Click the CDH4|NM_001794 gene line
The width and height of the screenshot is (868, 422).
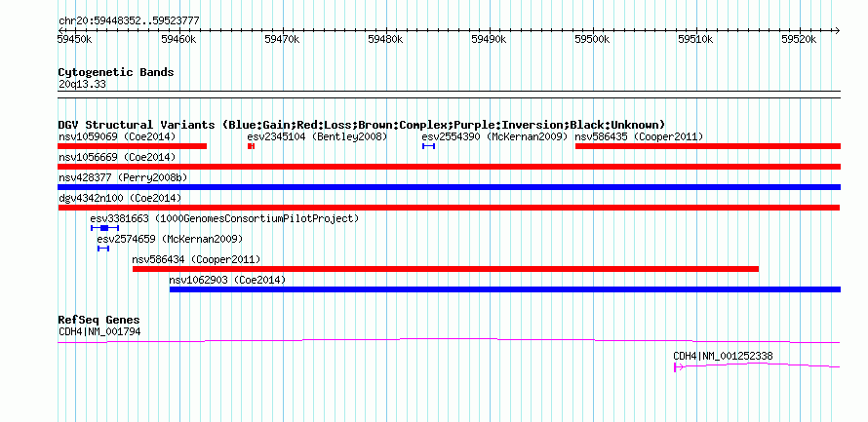point(449,341)
